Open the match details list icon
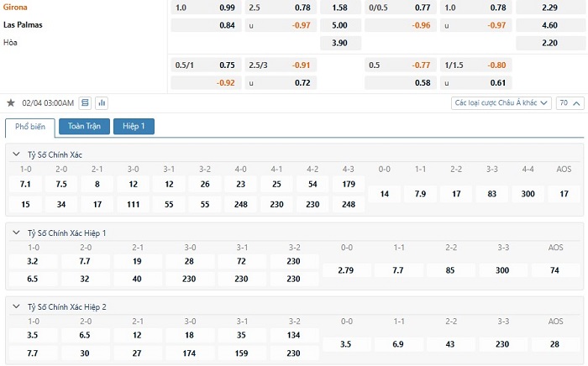This screenshot has height=366, width=588. pos(85,102)
